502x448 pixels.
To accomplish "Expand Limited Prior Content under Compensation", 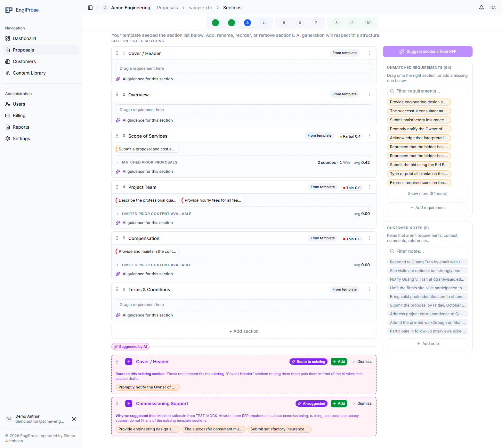I will coord(244,265).
